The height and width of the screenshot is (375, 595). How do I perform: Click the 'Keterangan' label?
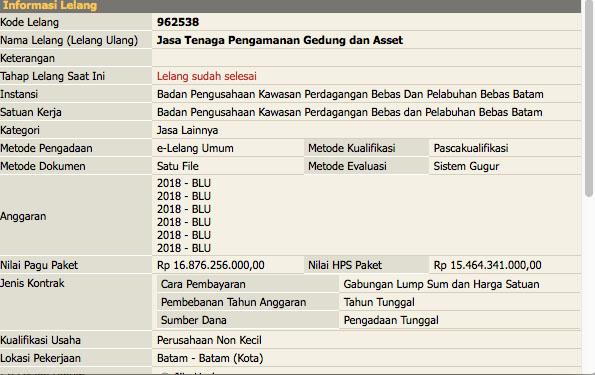27,58
